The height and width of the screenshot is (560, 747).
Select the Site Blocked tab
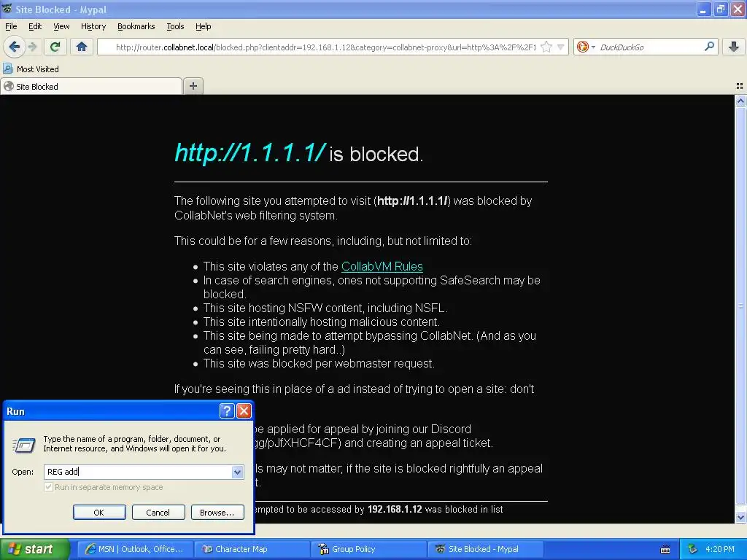(91, 86)
